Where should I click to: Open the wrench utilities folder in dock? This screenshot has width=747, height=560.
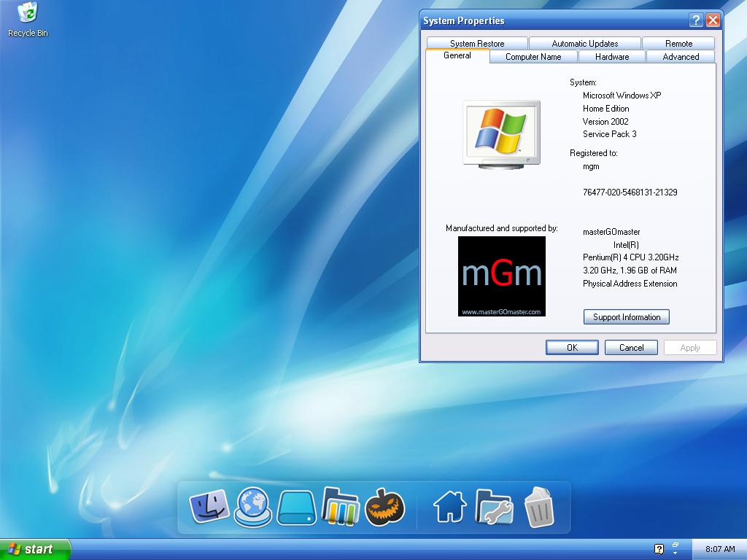494,507
